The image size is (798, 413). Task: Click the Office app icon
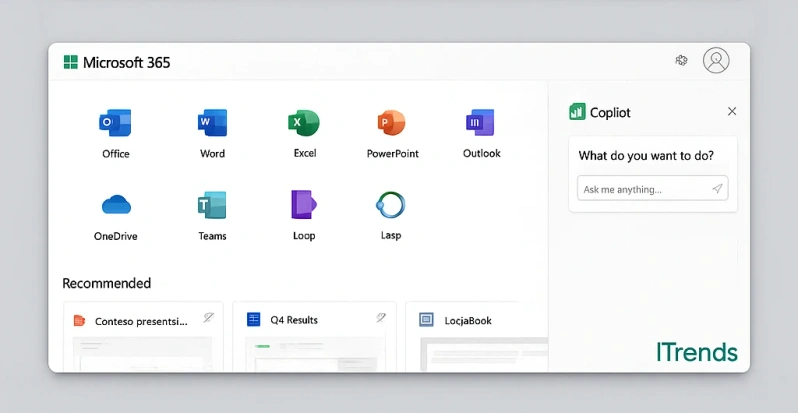click(x=116, y=124)
